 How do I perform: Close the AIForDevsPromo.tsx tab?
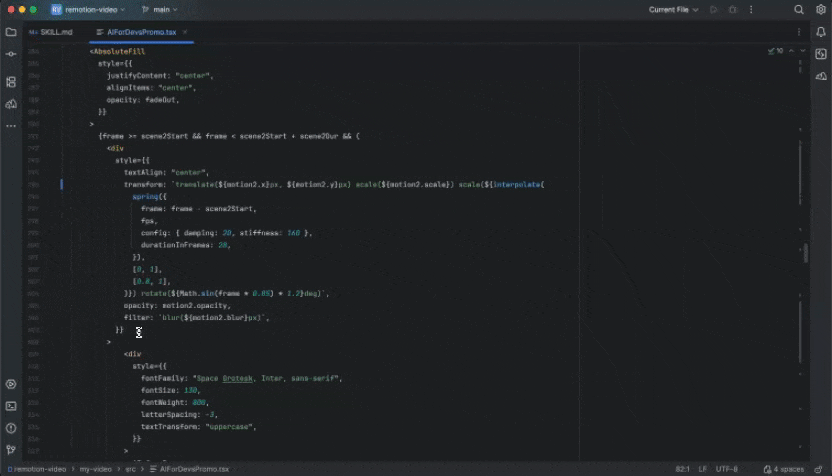coord(185,32)
